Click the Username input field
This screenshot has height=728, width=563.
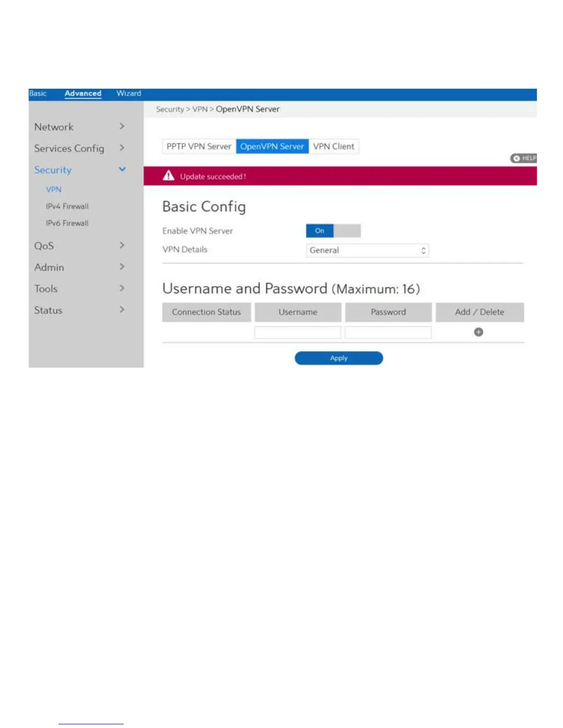(298, 332)
